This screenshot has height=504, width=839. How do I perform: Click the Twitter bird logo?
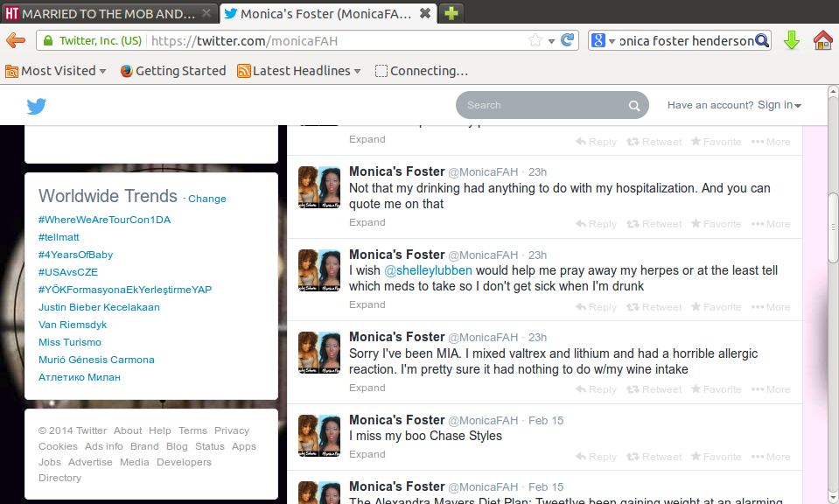37,106
